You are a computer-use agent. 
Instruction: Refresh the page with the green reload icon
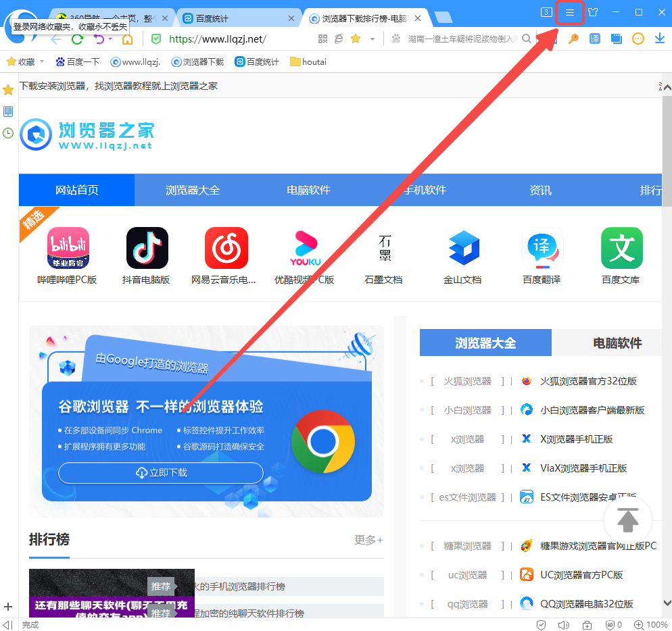[78, 39]
